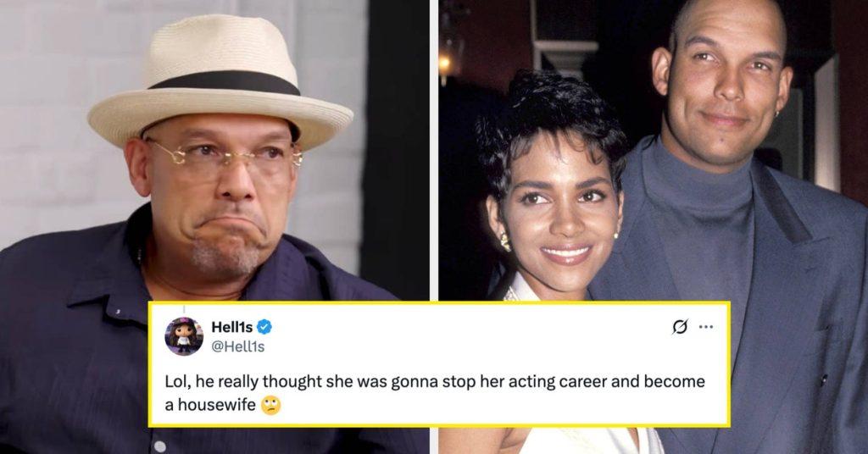Click the tweet text about acting career
868x454 pixels.
click(435, 393)
